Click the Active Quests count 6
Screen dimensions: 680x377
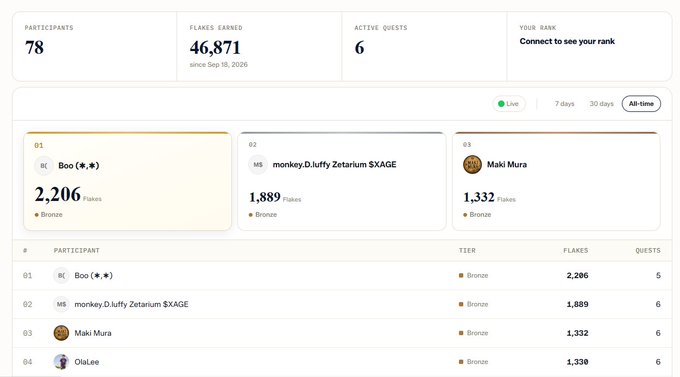(x=359, y=47)
